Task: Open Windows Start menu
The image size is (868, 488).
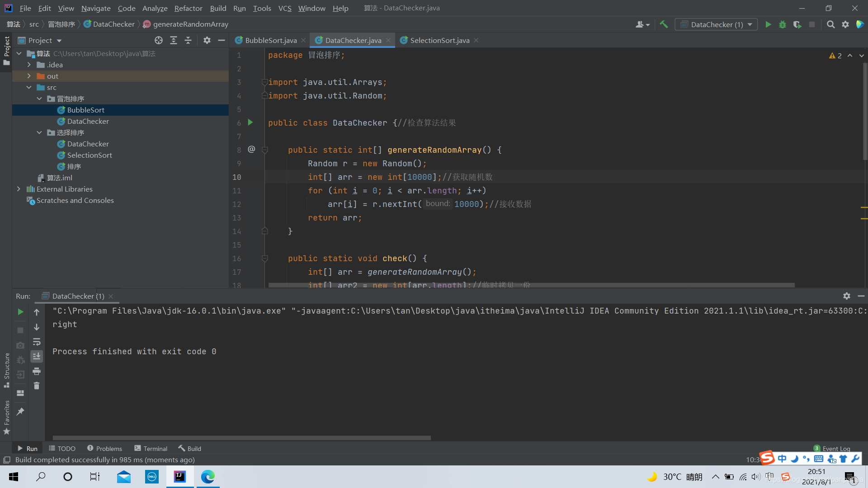Action: [x=14, y=477]
